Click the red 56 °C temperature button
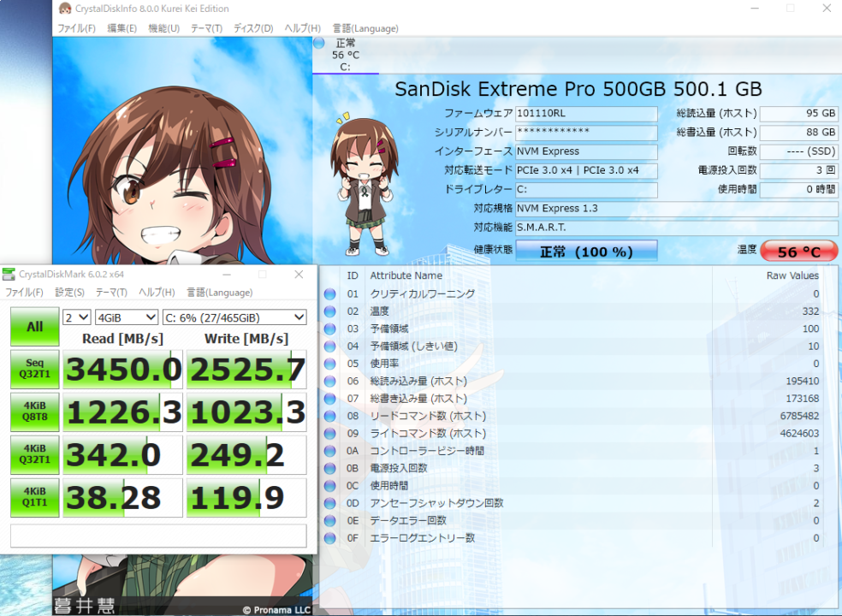The width and height of the screenshot is (842, 616). [799, 252]
